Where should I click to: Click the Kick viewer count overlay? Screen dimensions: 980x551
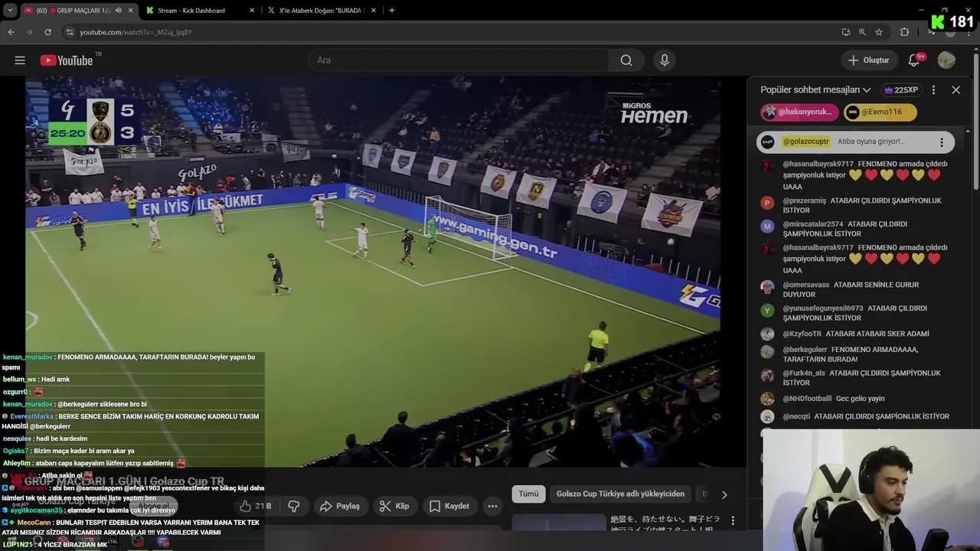pos(952,22)
